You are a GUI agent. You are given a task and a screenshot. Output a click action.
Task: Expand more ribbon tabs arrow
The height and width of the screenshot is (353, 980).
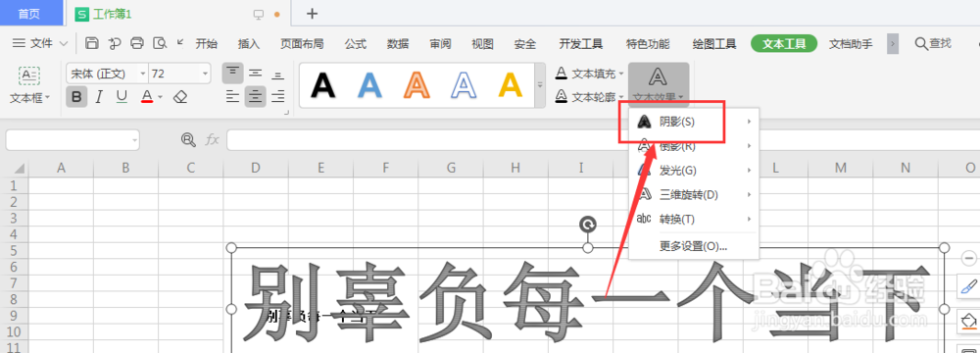(893, 43)
